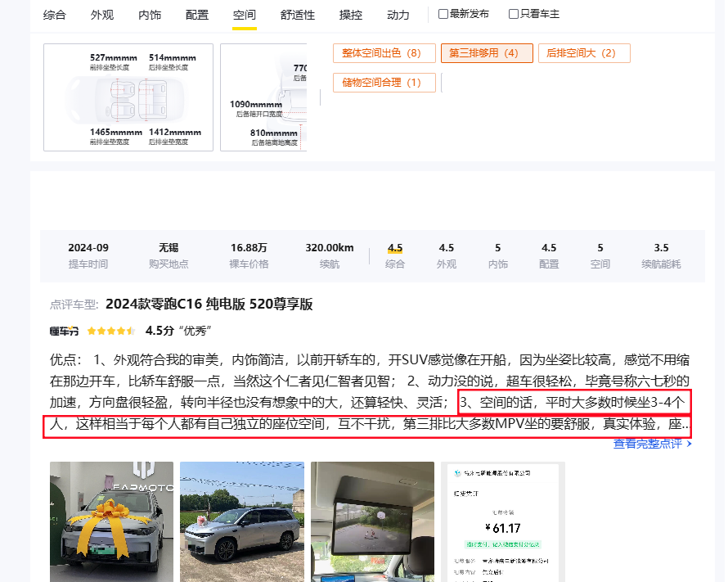Tick the 只看车主 checkbox
728x582 pixels.
[x=514, y=14]
